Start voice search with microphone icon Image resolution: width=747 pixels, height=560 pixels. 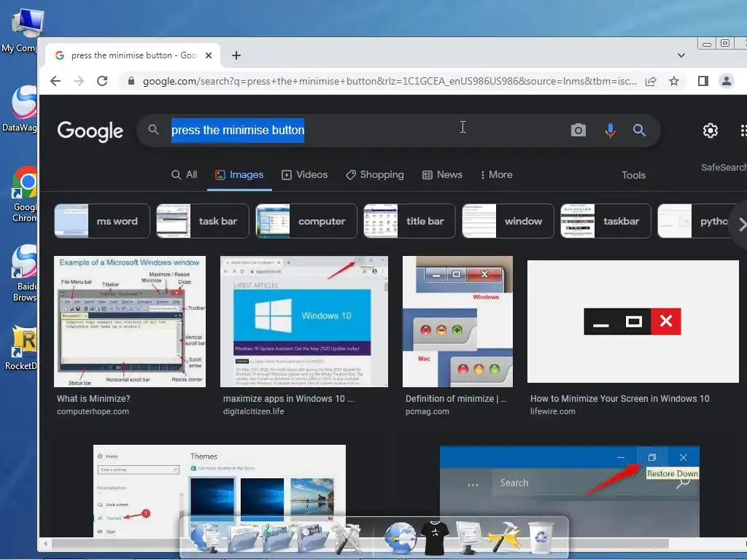click(x=610, y=130)
